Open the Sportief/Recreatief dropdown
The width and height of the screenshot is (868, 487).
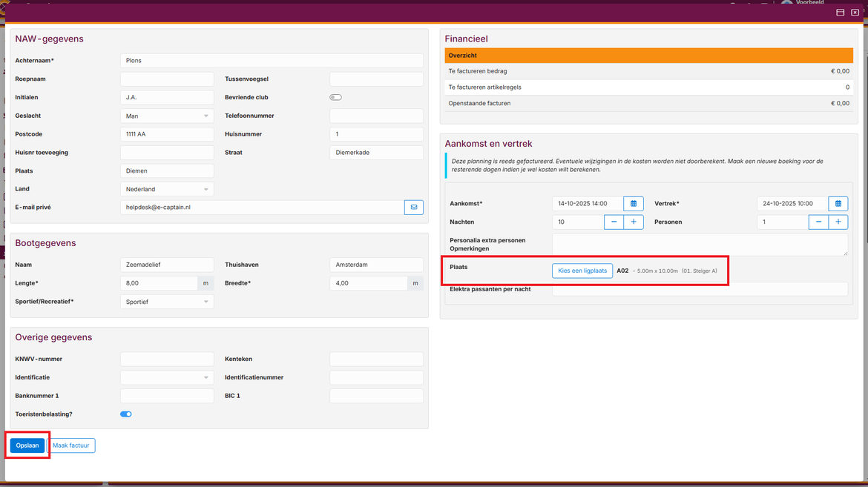point(167,302)
